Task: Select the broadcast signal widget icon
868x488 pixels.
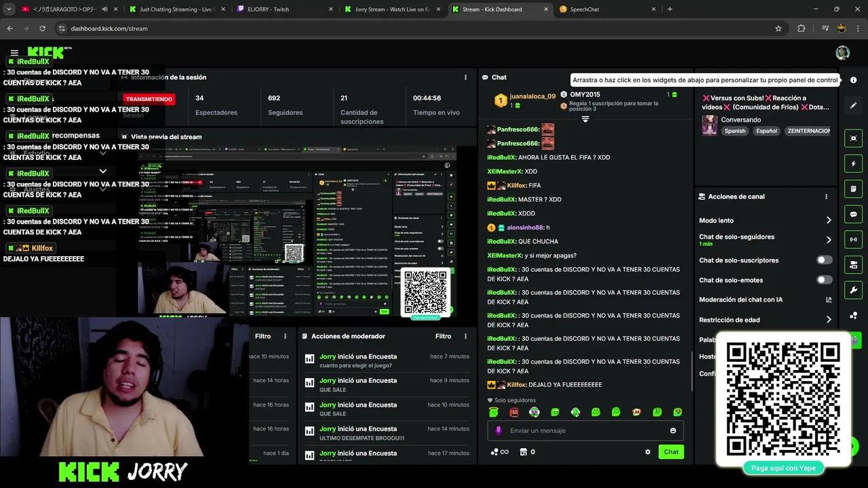Action: click(x=853, y=239)
